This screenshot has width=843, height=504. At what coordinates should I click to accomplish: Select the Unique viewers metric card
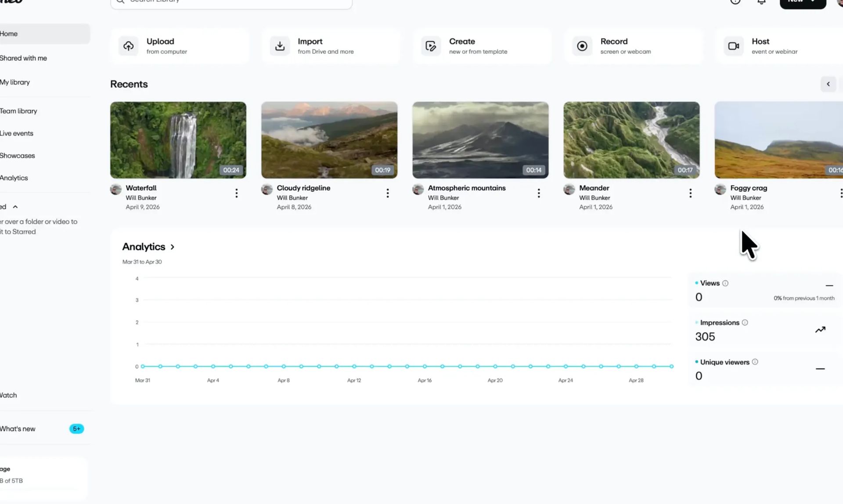pos(764,369)
